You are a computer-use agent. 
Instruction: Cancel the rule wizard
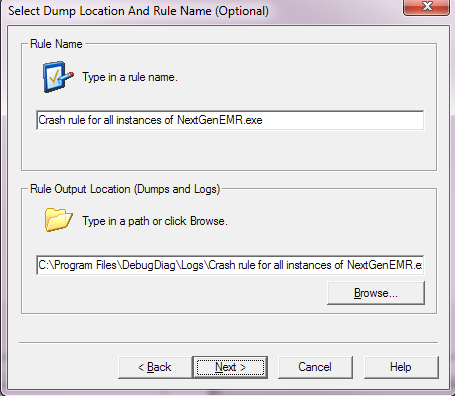315,367
